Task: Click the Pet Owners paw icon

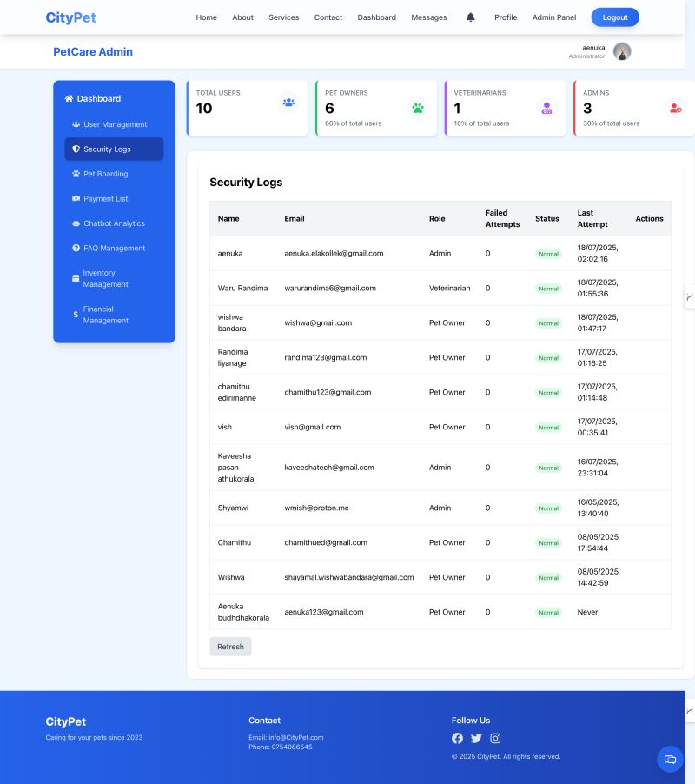Action: 418,108
